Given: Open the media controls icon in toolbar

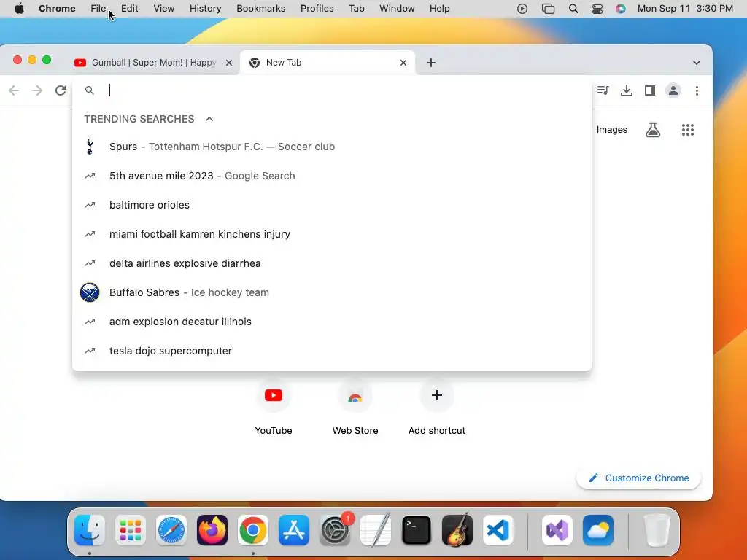Looking at the screenshot, I should pos(603,90).
